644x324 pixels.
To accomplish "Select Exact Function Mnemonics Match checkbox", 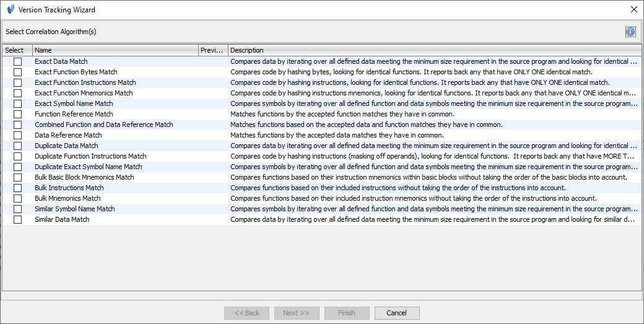I will 18,93.
